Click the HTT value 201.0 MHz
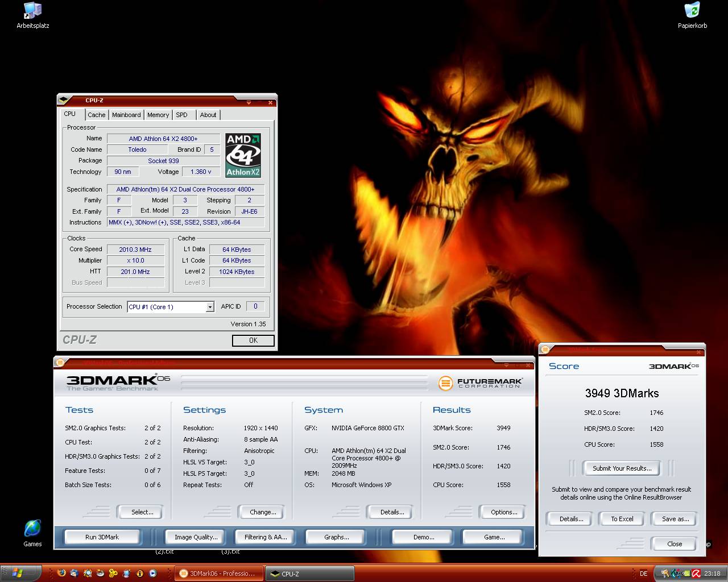 135,272
